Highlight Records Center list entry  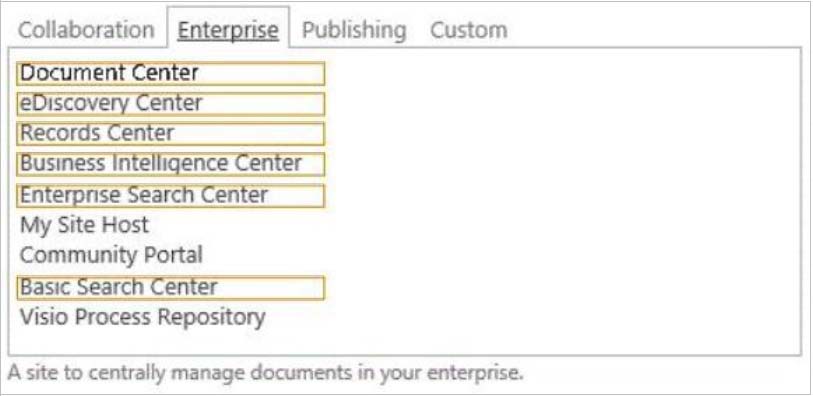point(171,134)
